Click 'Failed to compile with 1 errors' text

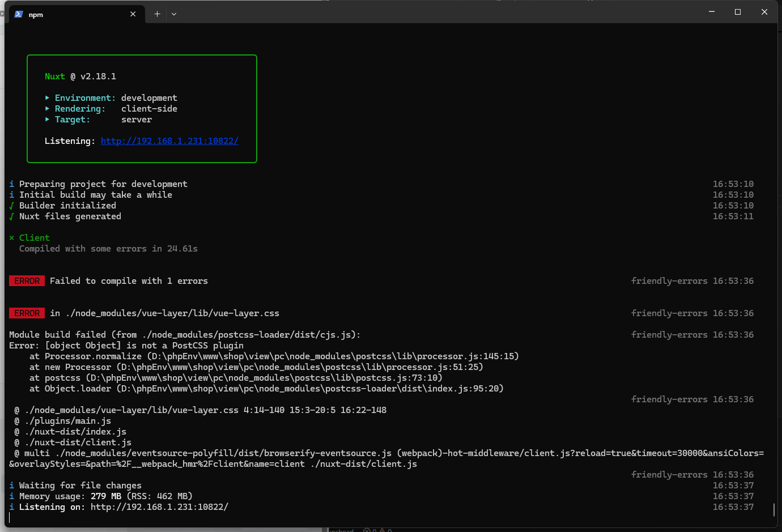click(129, 281)
